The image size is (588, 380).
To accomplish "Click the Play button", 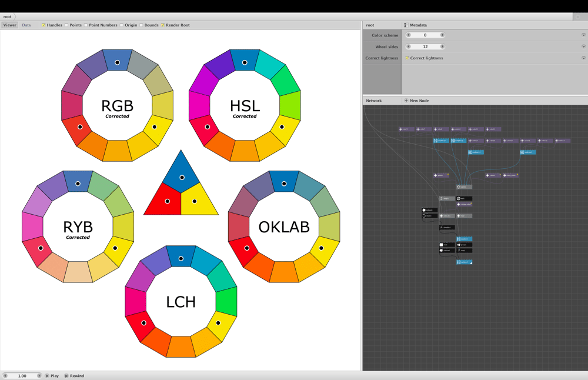I will coord(52,375).
